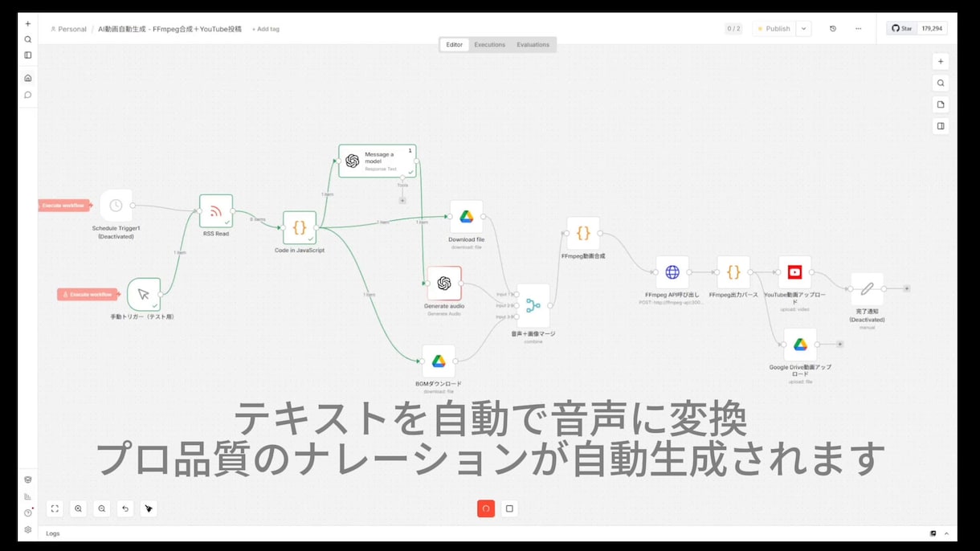
Task: Add a node with canvas plus button
Action: [x=941, y=61]
